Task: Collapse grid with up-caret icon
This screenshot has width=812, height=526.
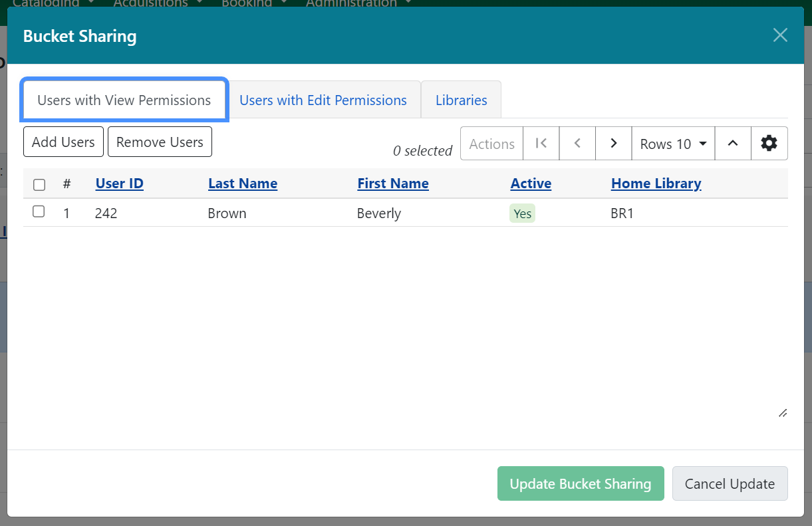Action: [x=733, y=144]
